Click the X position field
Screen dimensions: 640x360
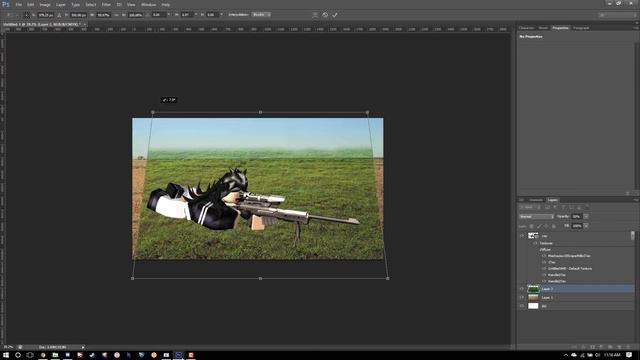[46, 15]
